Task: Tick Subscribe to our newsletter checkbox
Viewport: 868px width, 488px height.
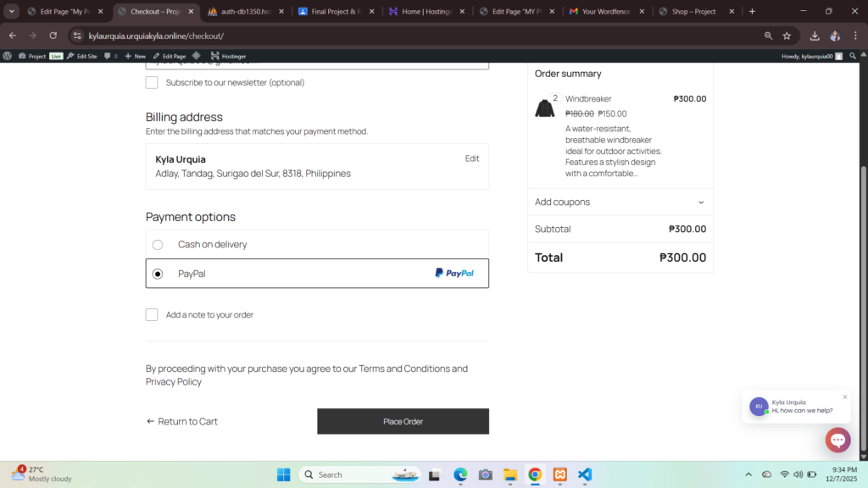Action: tap(152, 83)
